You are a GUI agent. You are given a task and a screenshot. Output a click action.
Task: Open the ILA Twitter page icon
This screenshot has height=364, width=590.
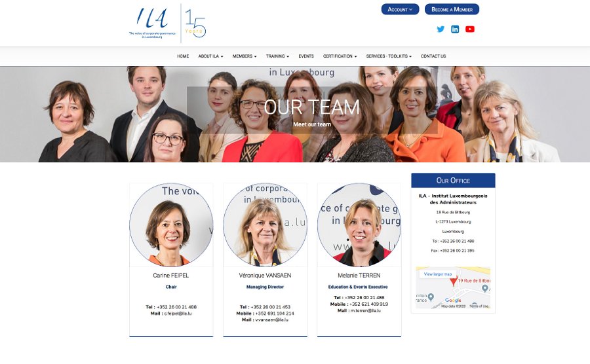click(441, 29)
